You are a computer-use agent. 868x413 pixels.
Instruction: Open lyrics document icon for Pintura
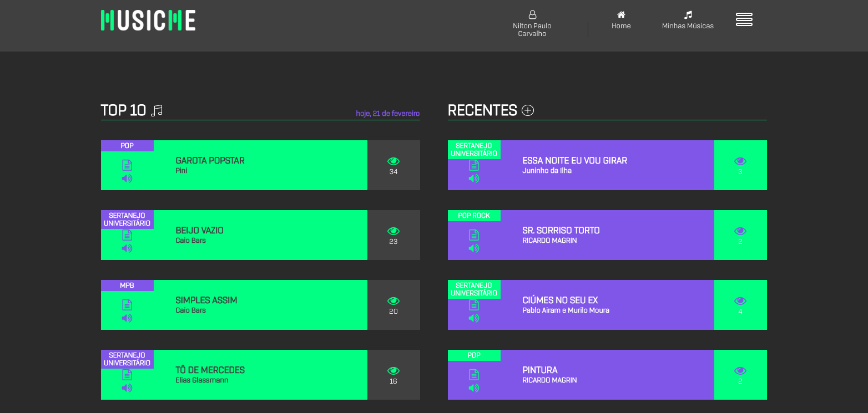tap(474, 374)
